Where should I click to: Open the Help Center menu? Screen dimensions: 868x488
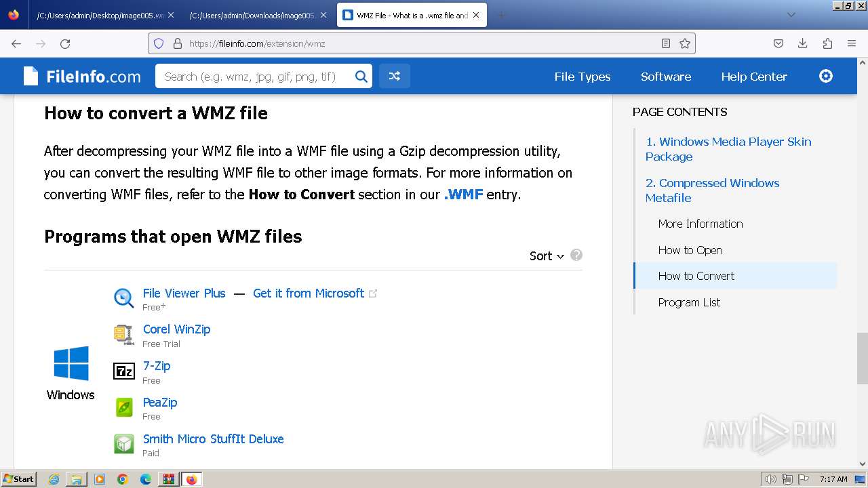pyautogui.click(x=754, y=77)
